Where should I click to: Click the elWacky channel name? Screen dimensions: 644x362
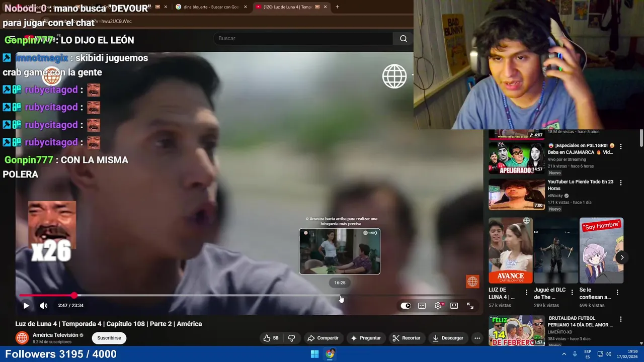tap(555, 196)
